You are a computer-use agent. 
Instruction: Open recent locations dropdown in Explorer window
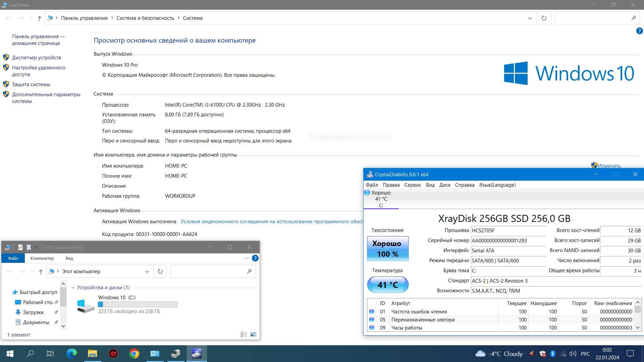pos(32,271)
